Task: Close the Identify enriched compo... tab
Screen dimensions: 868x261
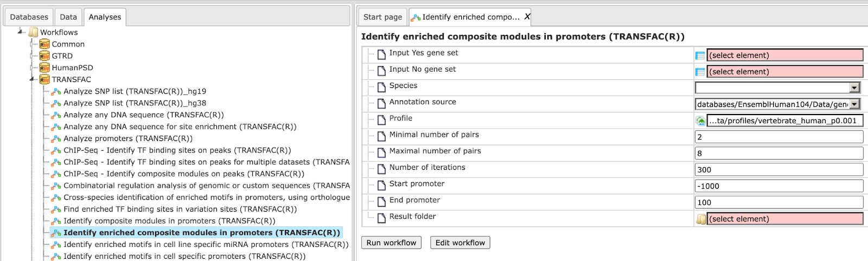Action: click(x=527, y=17)
